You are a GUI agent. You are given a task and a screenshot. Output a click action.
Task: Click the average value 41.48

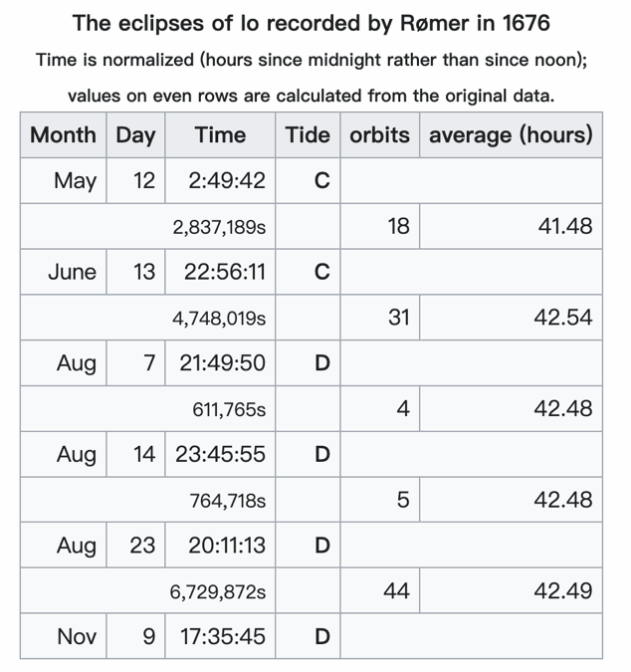[564, 227]
